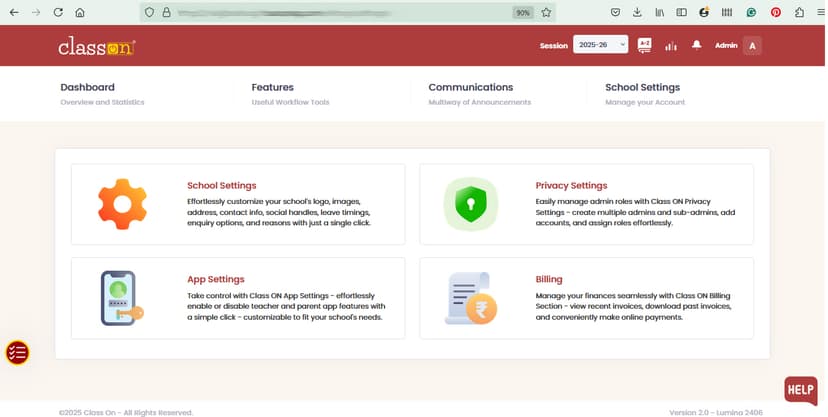
Task: Reload the page
Action: pos(58,12)
